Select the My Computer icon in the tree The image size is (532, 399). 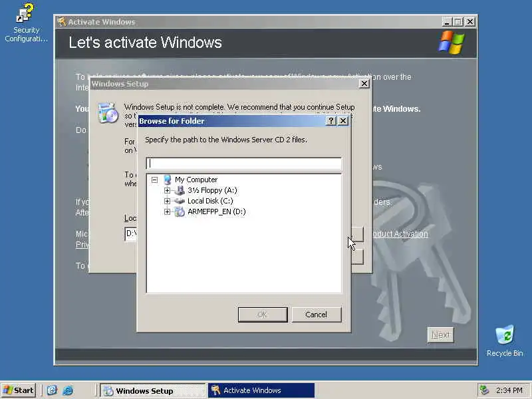pos(167,180)
